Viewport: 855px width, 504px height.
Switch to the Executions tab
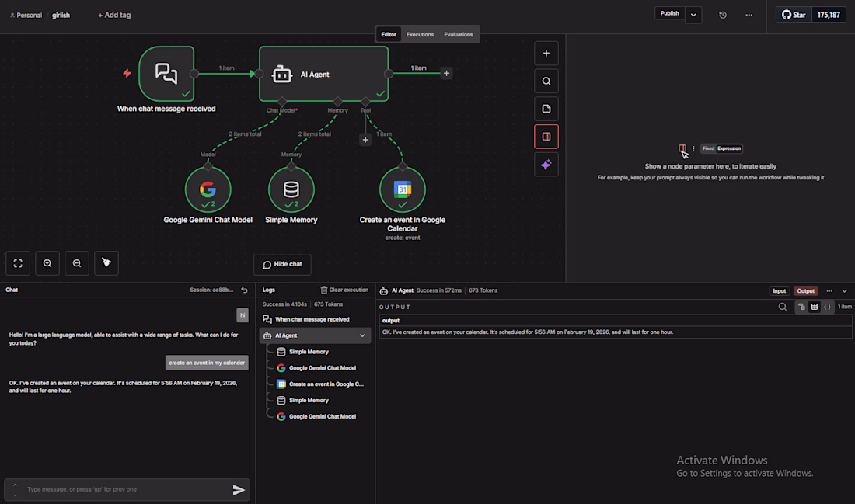click(x=420, y=34)
